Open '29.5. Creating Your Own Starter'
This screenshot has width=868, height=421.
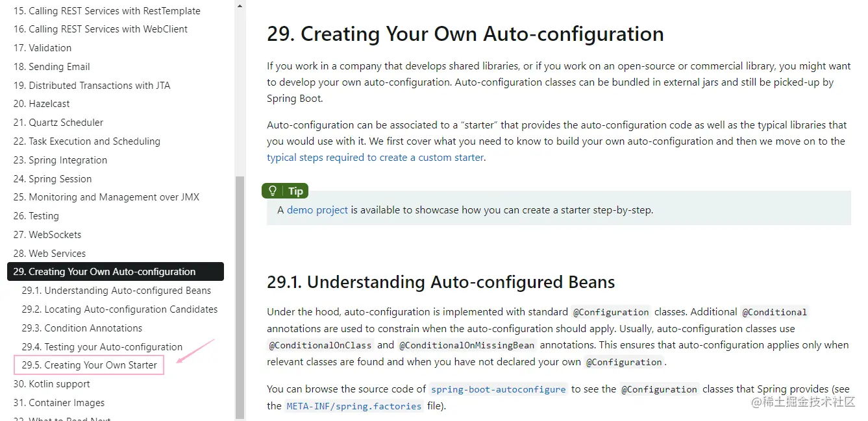(x=89, y=365)
